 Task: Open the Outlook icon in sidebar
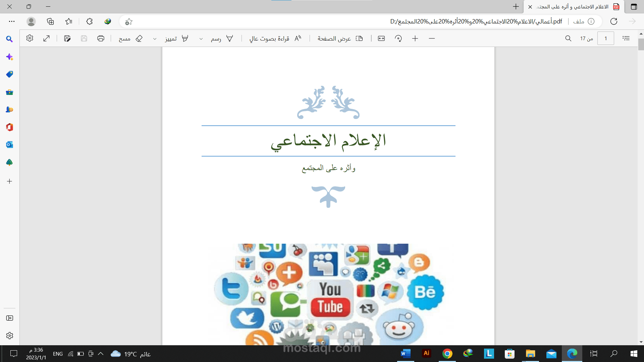tap(9, 144)
